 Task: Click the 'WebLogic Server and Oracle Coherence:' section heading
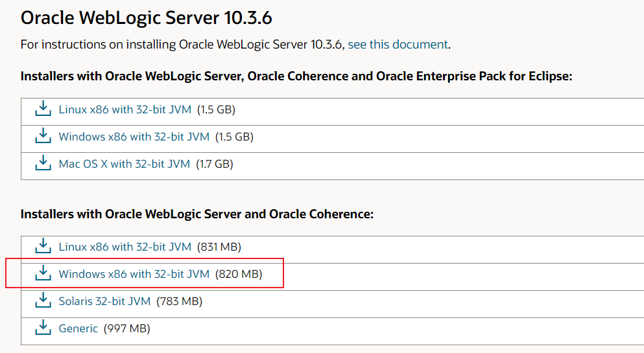197,214
